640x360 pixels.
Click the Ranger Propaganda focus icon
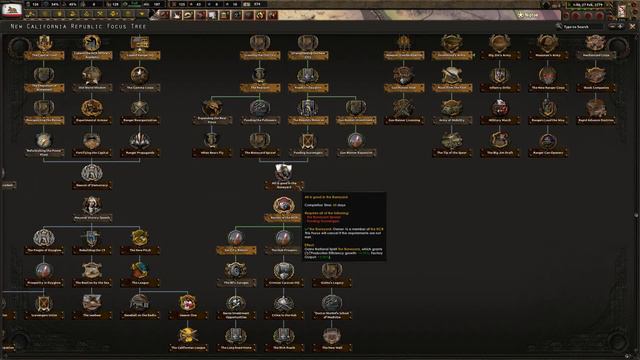[140, 140]
